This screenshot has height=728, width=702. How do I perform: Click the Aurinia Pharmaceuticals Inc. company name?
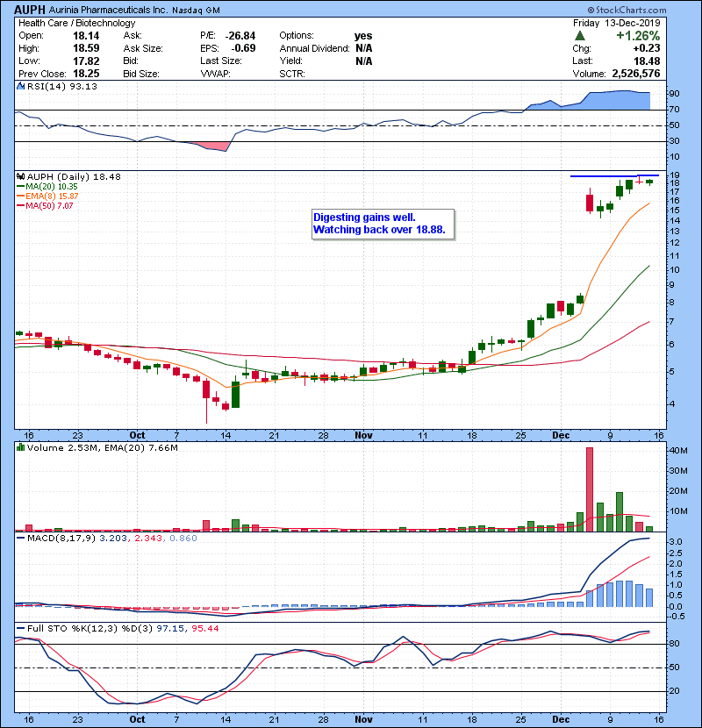[x=108, y=10]
